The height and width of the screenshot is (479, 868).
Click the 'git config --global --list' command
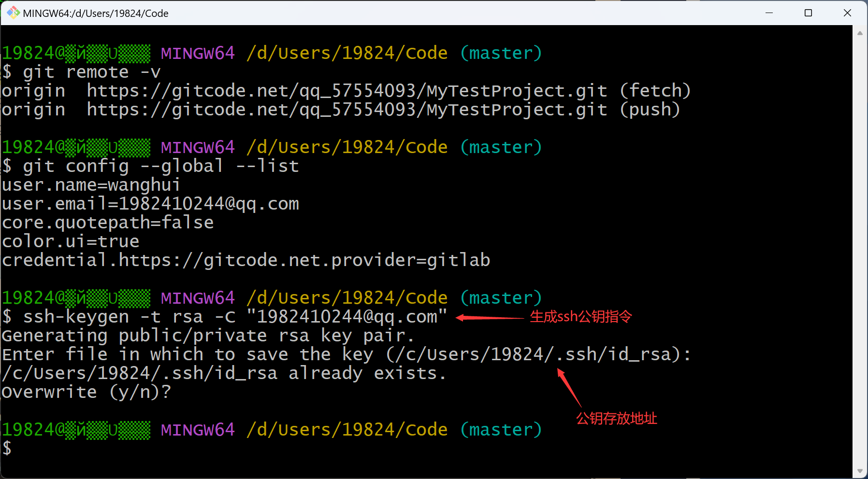[x=160, y=166]
